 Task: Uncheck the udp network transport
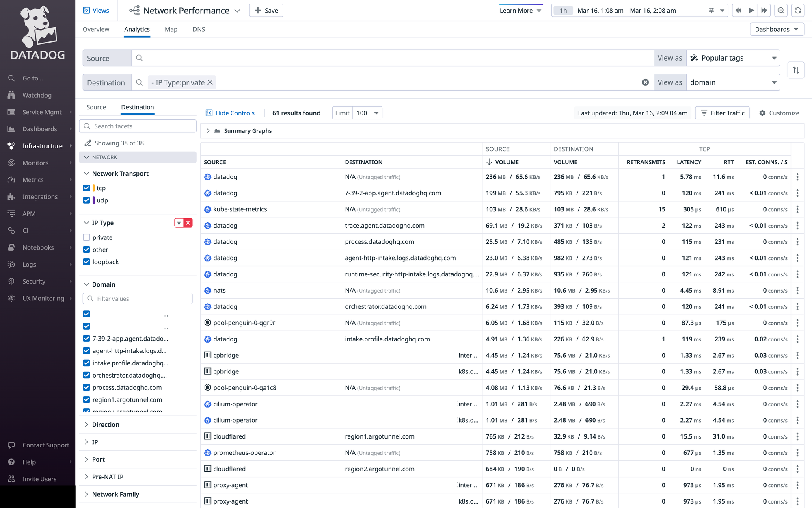[x=86, y=200]
